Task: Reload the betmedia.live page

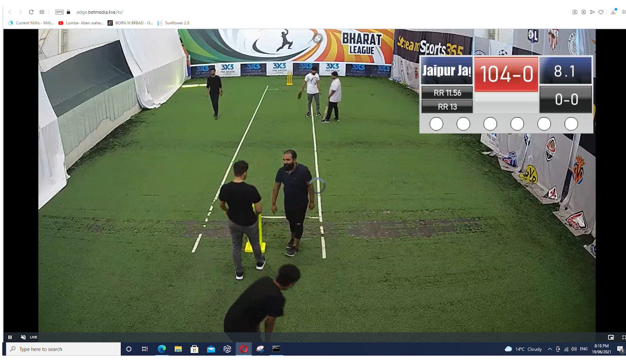Action: click(31, 12)
